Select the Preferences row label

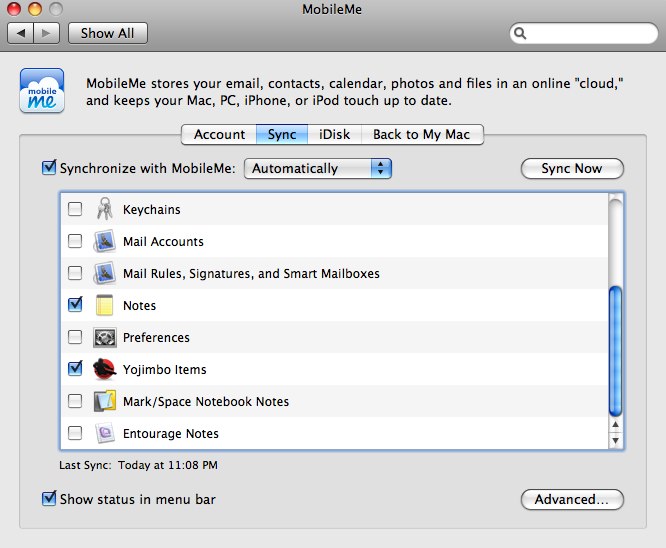pyautogui.click(x=156, y=337)
